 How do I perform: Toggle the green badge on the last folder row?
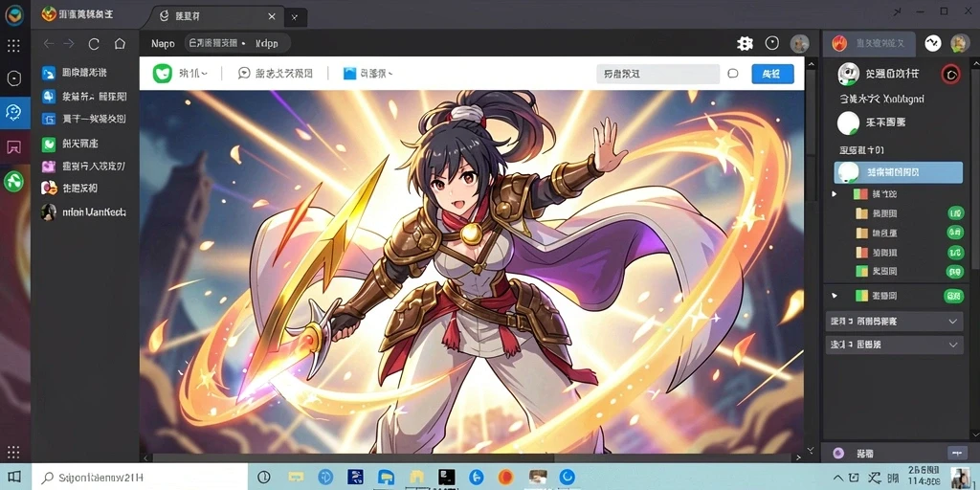pyautogui.click(x=954, y=295)
